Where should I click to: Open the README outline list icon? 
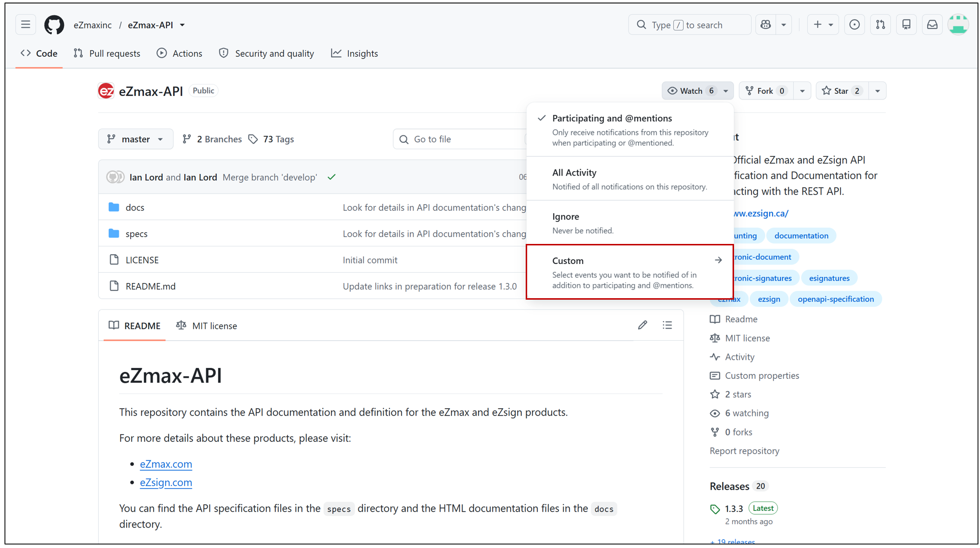668,325
